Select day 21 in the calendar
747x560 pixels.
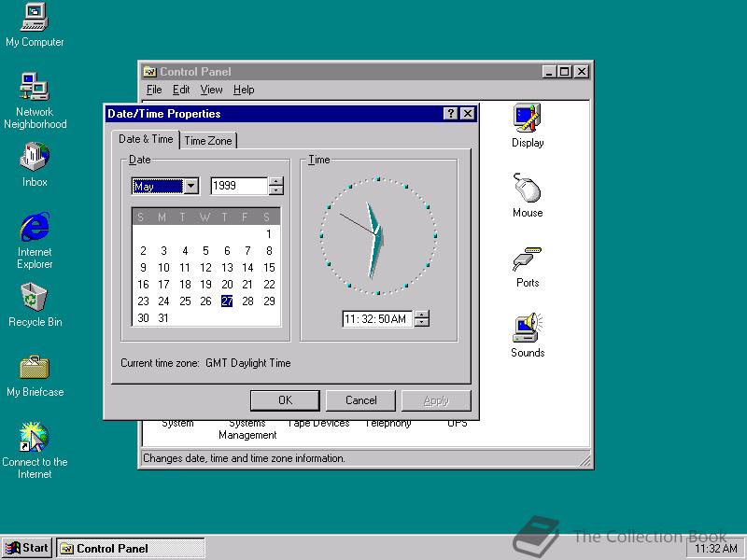click(247, 285)
